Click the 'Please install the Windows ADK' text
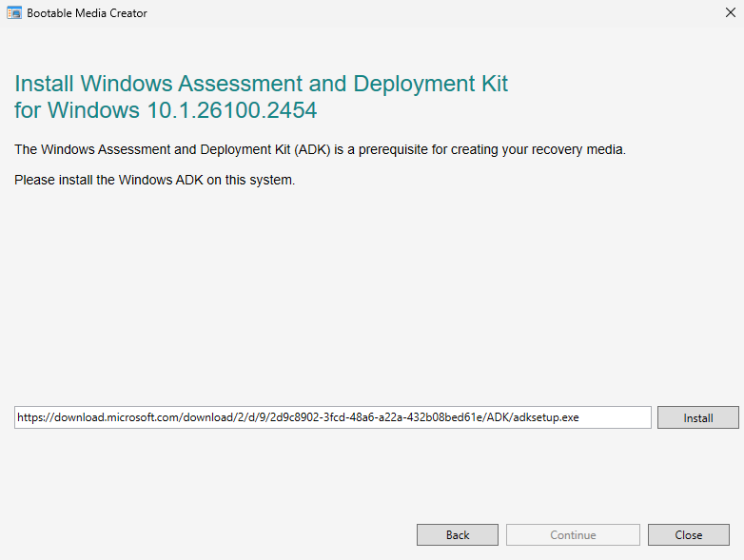744x560 pixels. (x=155, y=181)
